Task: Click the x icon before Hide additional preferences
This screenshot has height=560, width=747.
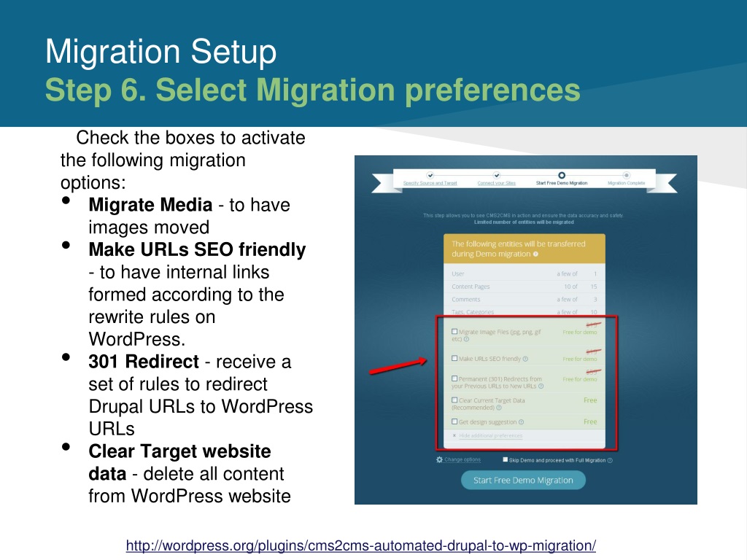Action: pyautogui.click(x=454, y=436)
